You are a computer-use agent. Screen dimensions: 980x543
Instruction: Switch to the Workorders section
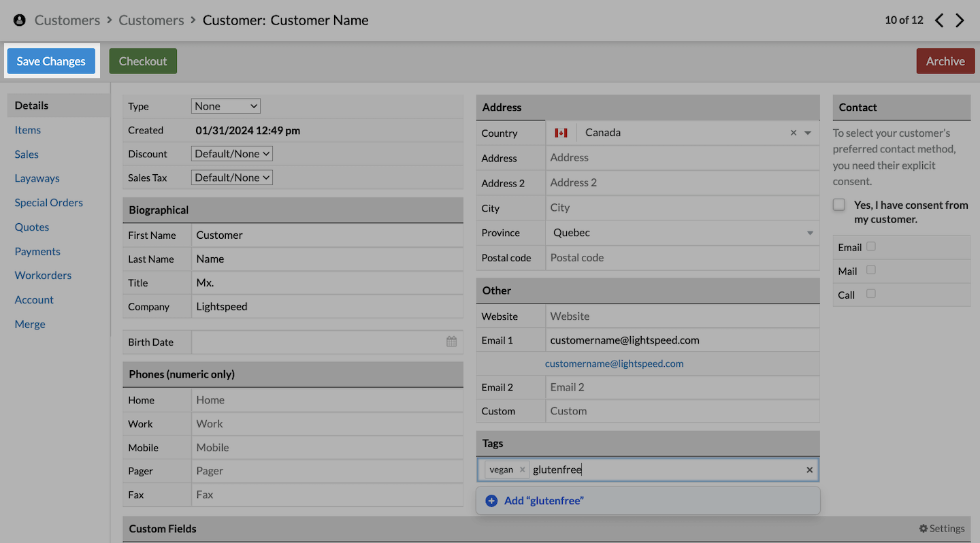click(x=43, y=276)
